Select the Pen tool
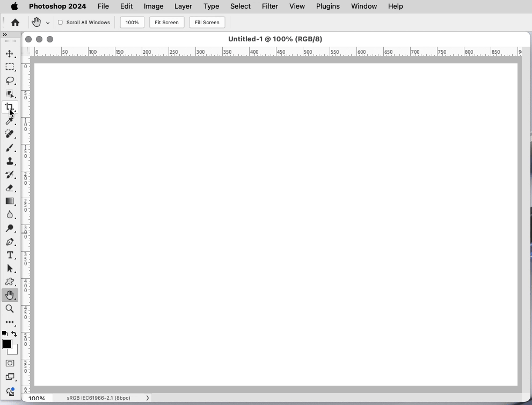Screen dimensions: 532x405 (x=10, y=242)
